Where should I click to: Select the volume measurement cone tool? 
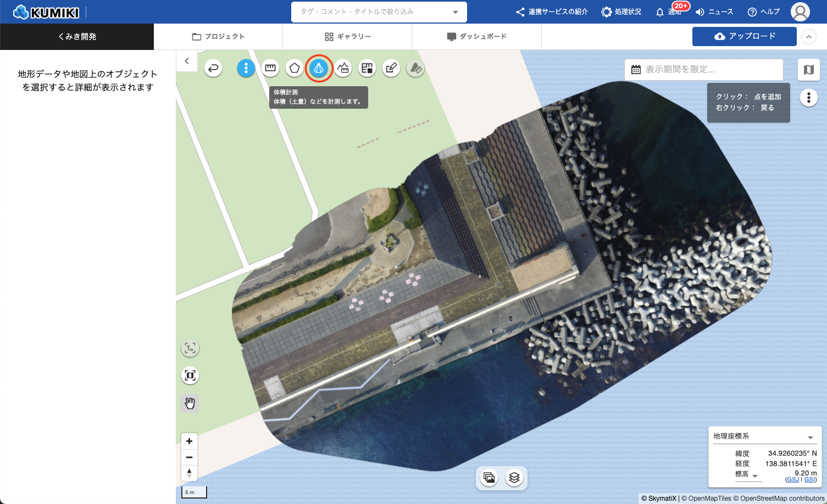(319, 69)
